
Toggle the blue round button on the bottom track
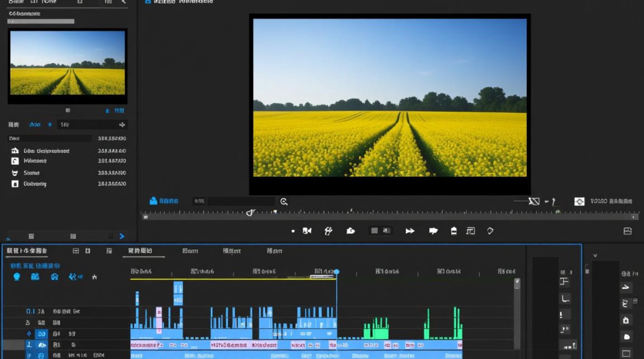41,355
